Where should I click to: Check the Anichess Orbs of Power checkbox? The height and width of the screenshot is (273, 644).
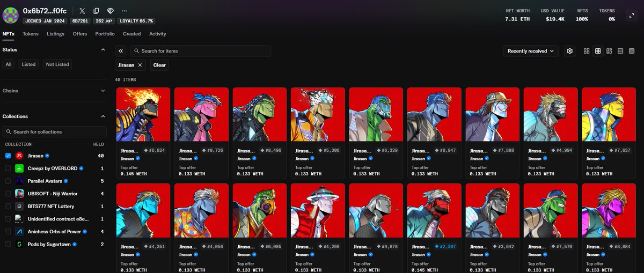coord(8,232)
